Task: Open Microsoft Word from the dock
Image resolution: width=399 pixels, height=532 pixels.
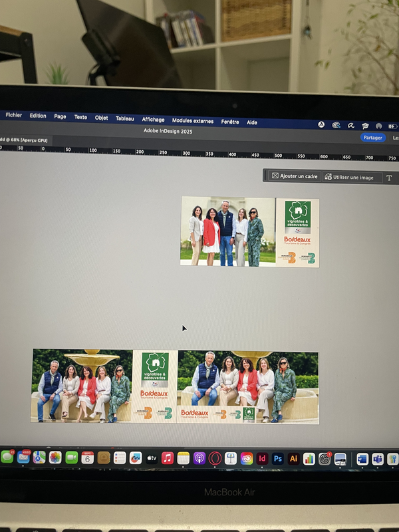Action: [x=362, y=459]
